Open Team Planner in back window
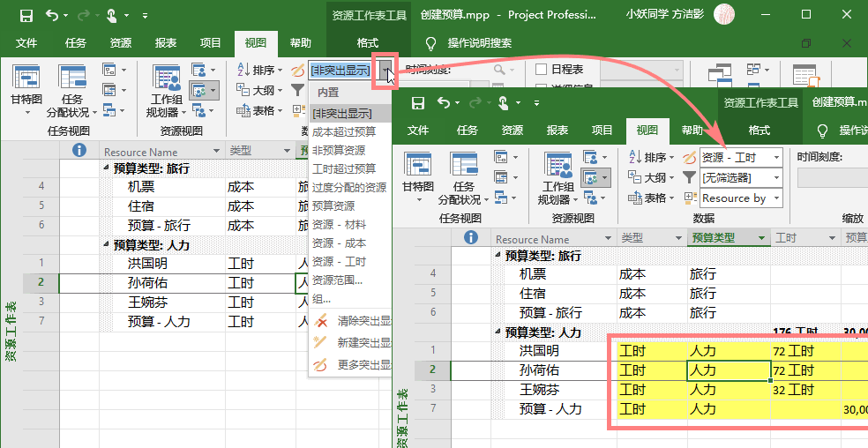The height and width of the screenshot is (448, 868). [167, 91]
